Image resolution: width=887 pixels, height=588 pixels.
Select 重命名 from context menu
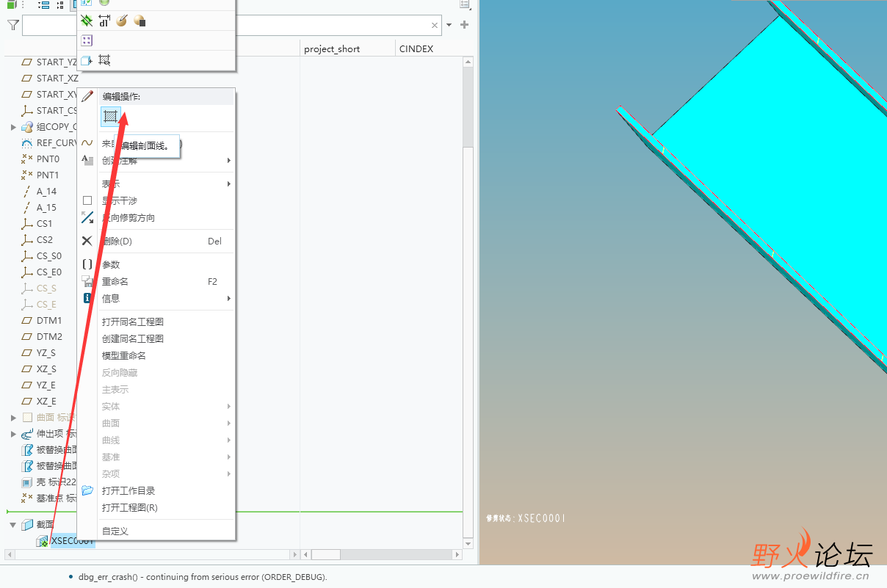115,281
